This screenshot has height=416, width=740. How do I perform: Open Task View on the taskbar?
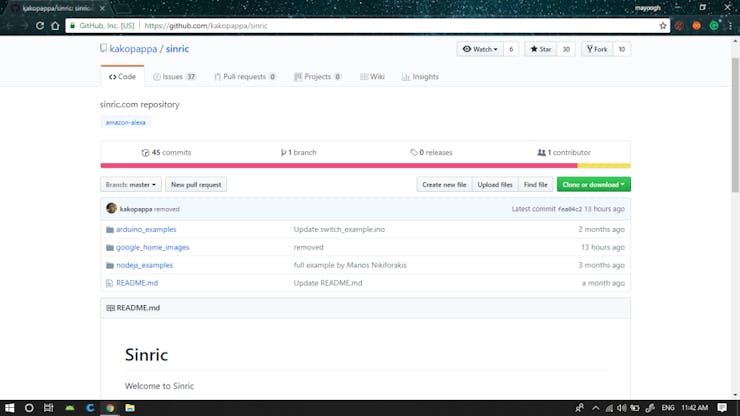[x=49, y=408]
